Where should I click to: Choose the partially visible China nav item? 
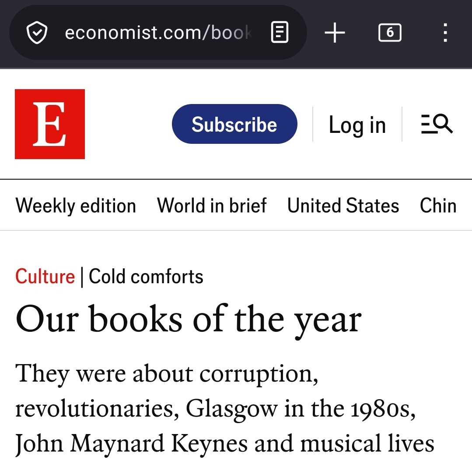coord(438,205)
